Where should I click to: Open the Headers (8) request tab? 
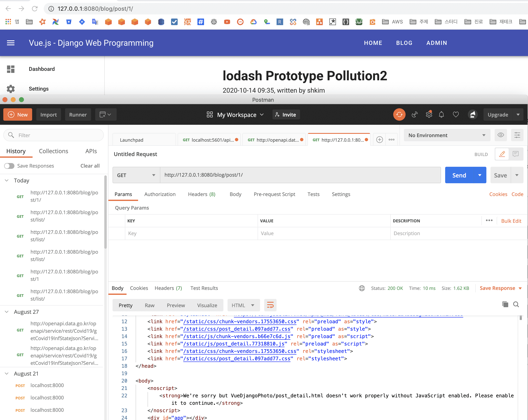[202, 194]
